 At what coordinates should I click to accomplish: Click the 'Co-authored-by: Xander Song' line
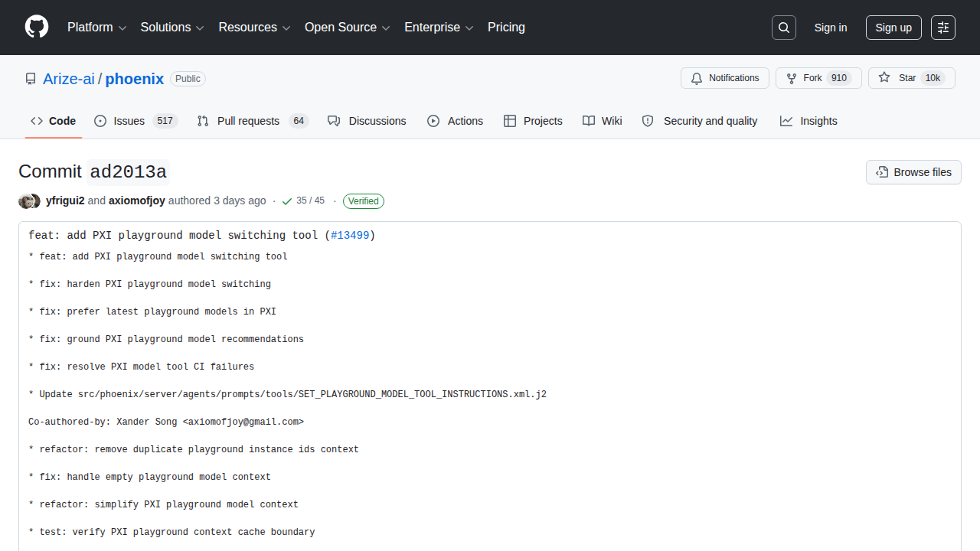(166, 422)
